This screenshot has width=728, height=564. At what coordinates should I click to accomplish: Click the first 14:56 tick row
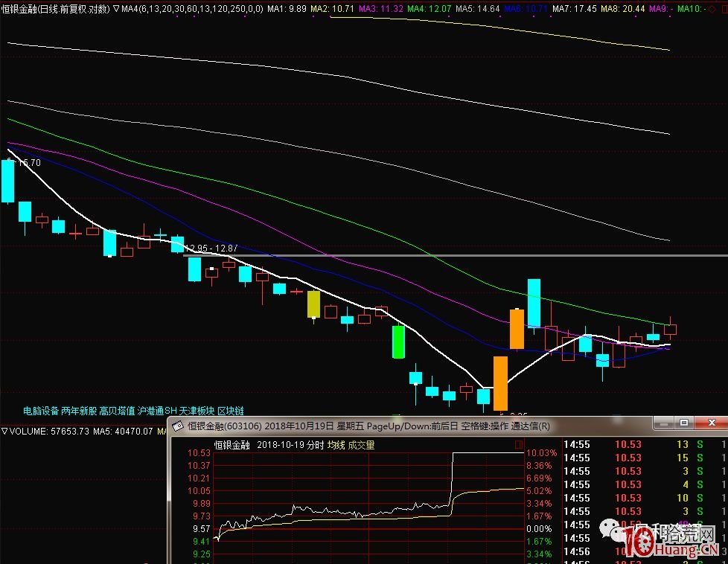coord(645,551)
